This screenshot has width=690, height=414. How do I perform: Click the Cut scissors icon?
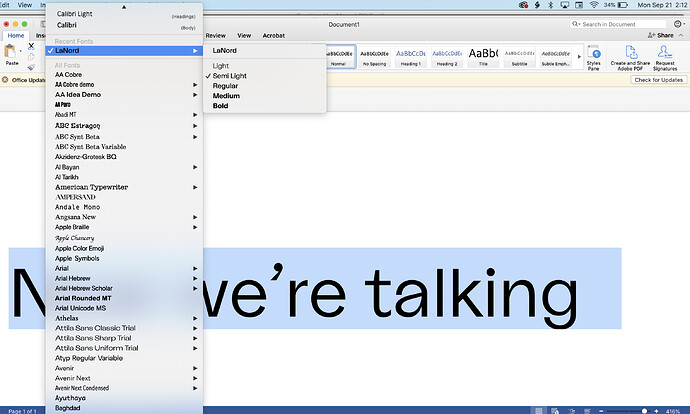point(31,46)
